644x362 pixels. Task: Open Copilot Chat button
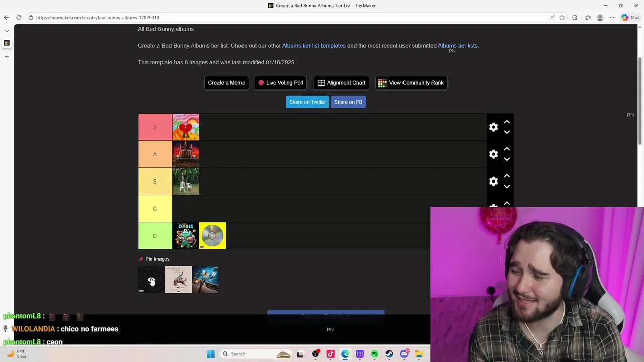630,18
